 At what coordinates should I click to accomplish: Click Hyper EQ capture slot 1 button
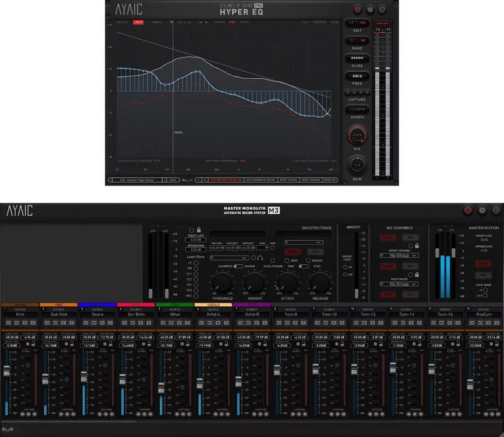348,93
